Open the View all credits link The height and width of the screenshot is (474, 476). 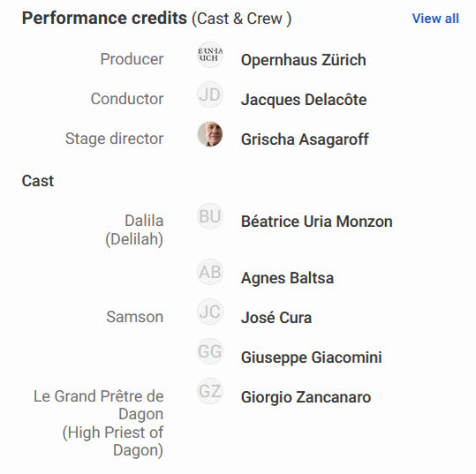(435, 19)
